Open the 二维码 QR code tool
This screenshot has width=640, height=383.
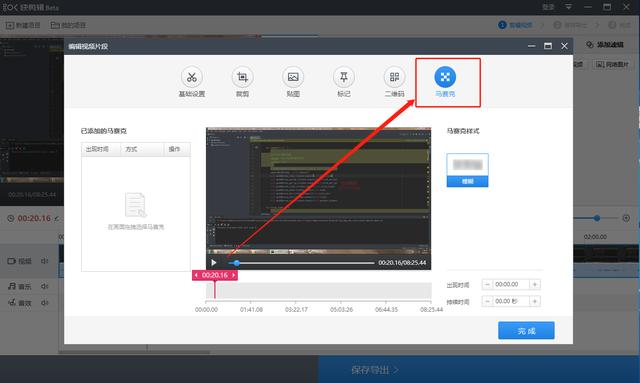(x=394, y=77)
